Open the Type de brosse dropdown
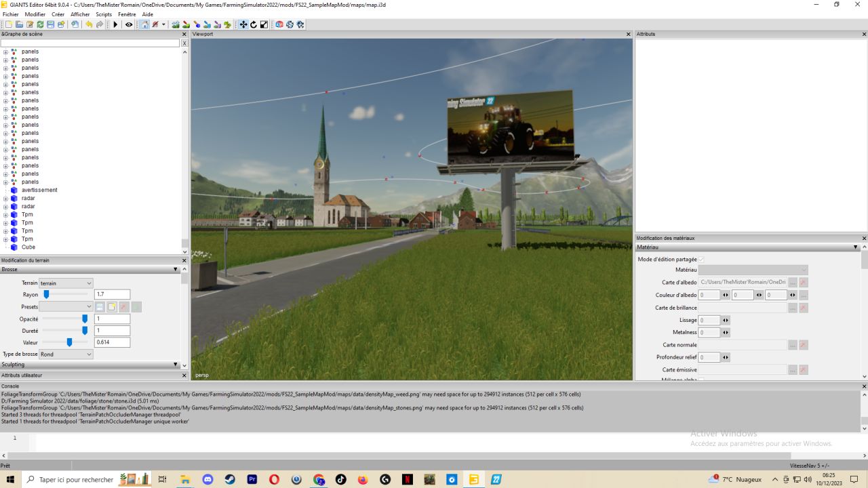Image resolution: width=868 pixels, height=488 pixels. pos(66,354)
